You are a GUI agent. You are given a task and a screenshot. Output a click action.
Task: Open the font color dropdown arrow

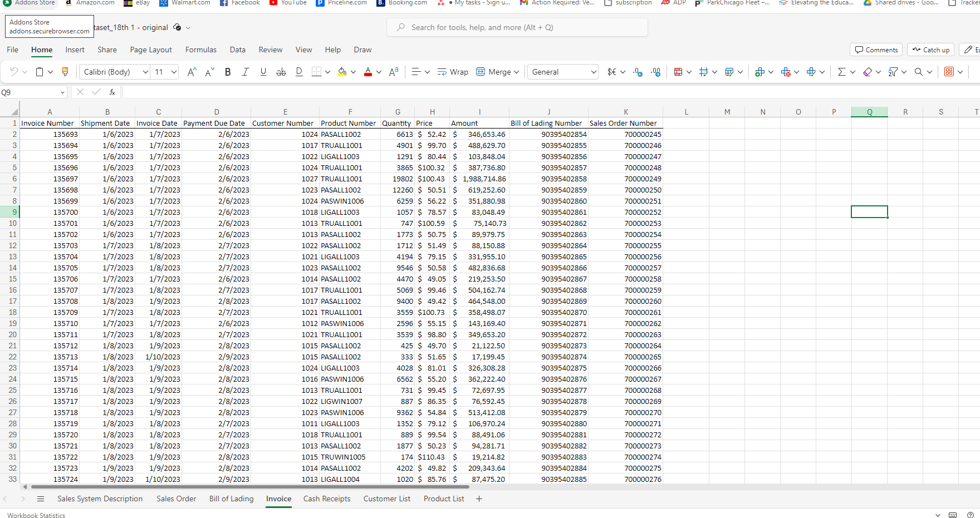[379, 72]
